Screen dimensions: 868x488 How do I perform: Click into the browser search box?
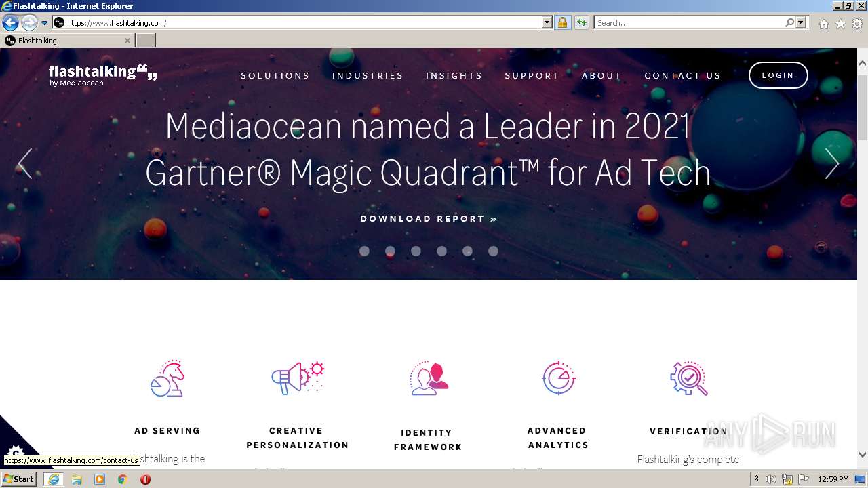pyautogui.click(x=689, y=23)
